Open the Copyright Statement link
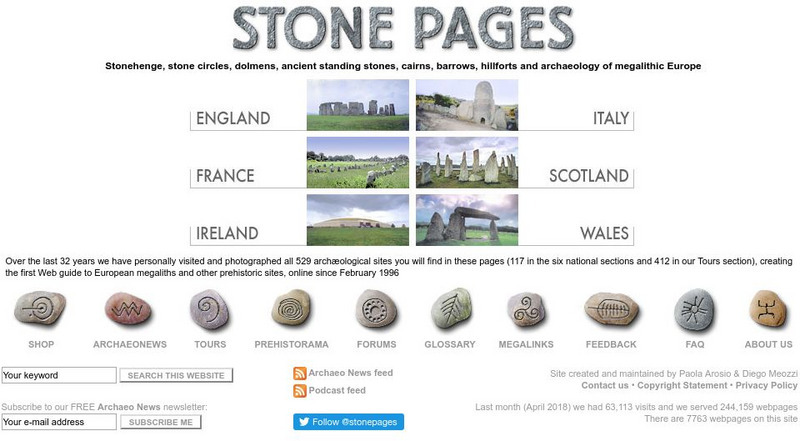The width and height of the screenshot is (800, 441). point(682,385)
